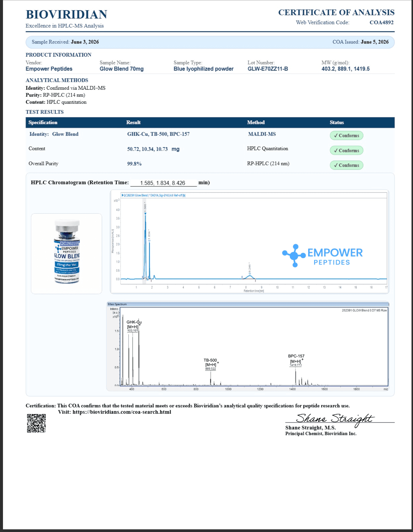Click the Conforms badge in the Identity row

click(x=346, y=136)
